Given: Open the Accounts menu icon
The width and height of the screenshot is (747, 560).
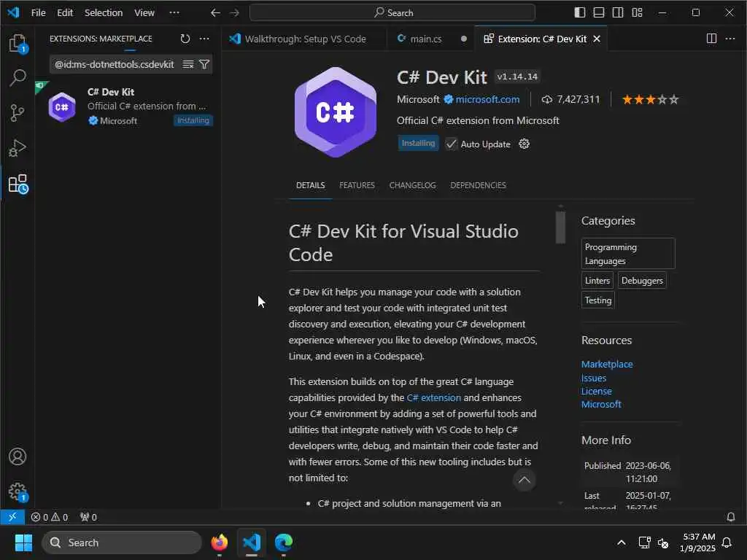Looking at the screenshot, I should pyautogui.click(x=18, y=456).
